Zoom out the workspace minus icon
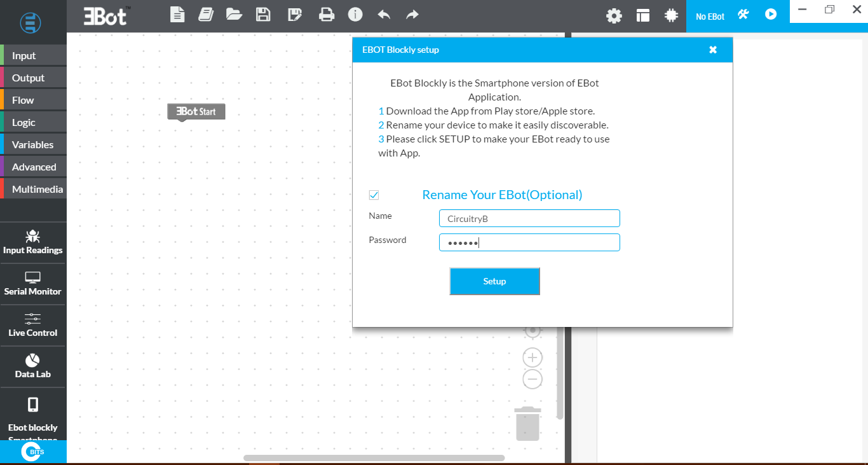This screenshot has height=465, width=868. tap(532, 380)
